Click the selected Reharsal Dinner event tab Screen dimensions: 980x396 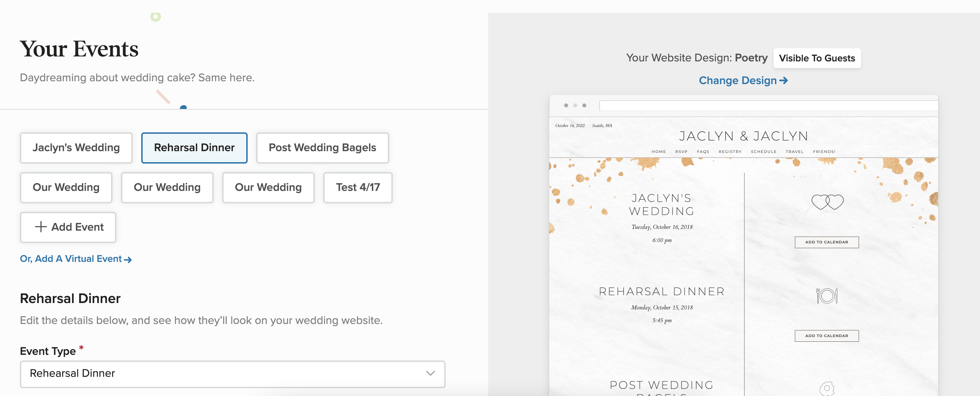click(194, 148)
